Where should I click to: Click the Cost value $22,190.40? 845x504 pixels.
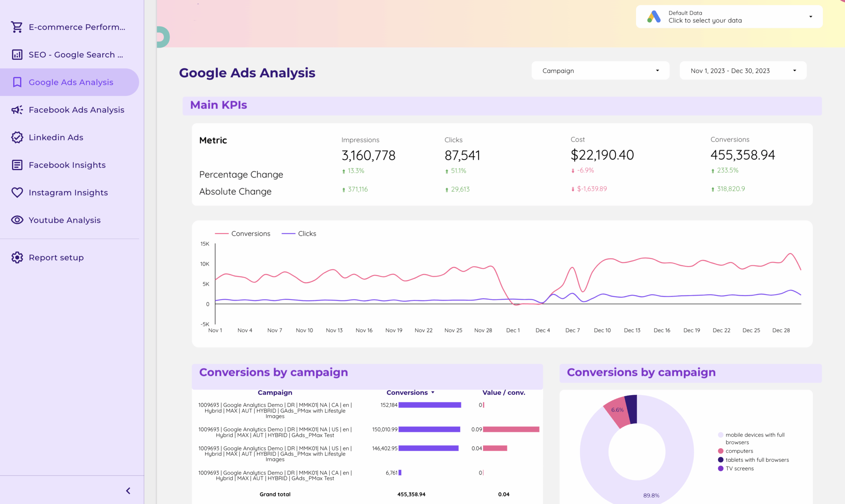coord(602,155)
